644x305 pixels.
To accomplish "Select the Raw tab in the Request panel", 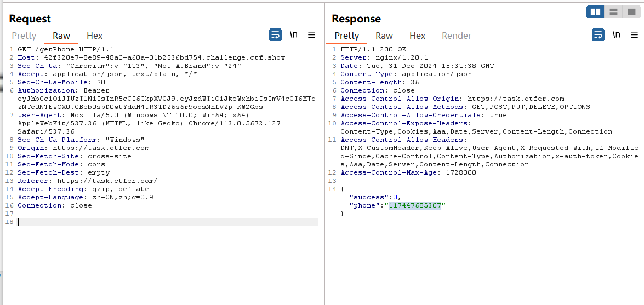I will 61,36.
